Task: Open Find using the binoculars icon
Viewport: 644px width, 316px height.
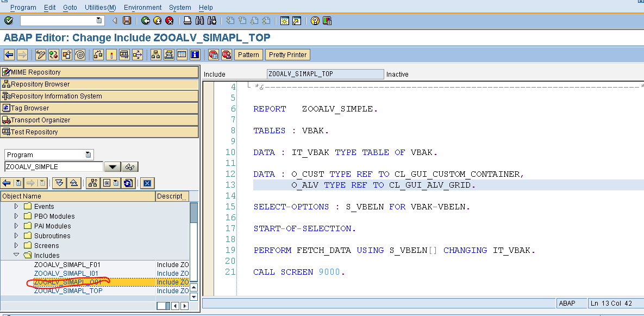Action: (x=199, y=20)
